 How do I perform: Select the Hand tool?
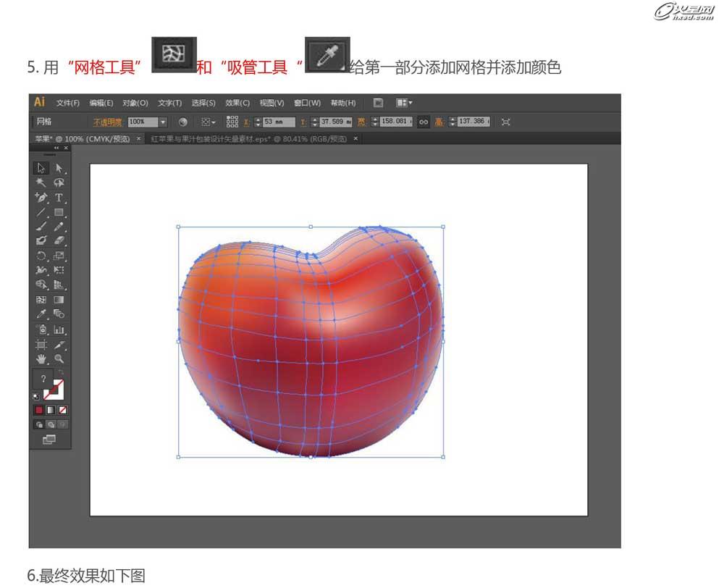[41, 358]
